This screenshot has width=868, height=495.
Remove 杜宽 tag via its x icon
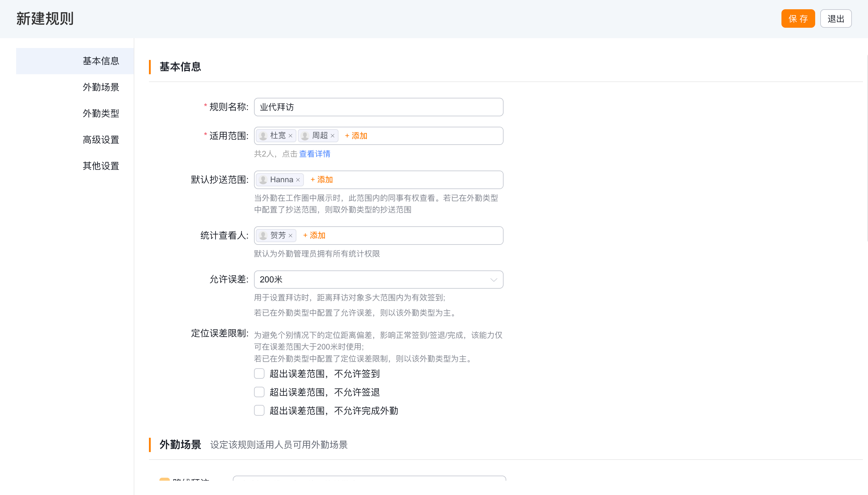click(290, 136)
